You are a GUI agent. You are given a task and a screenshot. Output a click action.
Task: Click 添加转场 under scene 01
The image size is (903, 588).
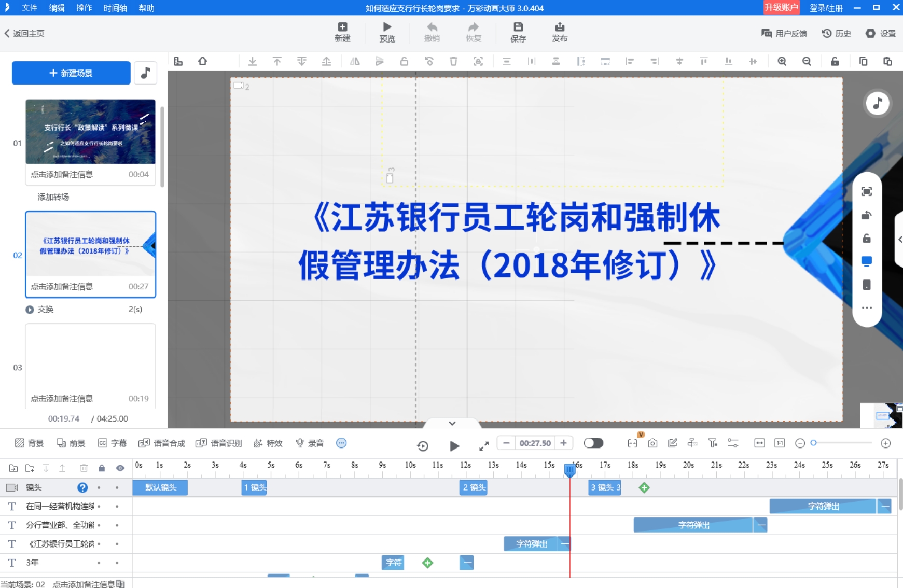[x=53, y=197]
